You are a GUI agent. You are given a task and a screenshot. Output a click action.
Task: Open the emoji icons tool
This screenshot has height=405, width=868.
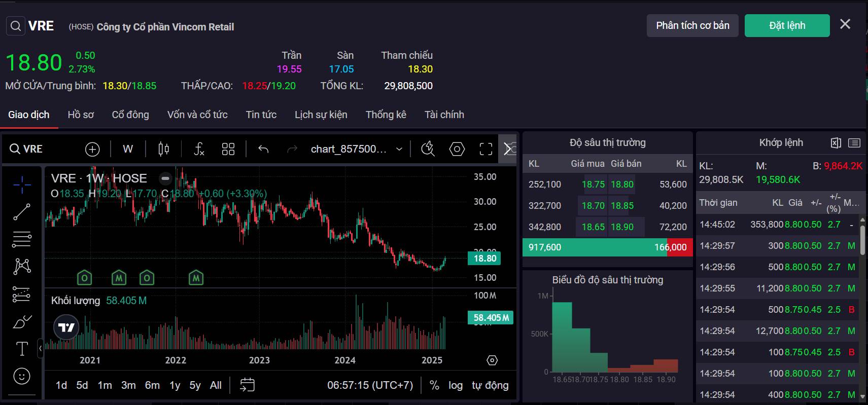(x=22, y=376)
